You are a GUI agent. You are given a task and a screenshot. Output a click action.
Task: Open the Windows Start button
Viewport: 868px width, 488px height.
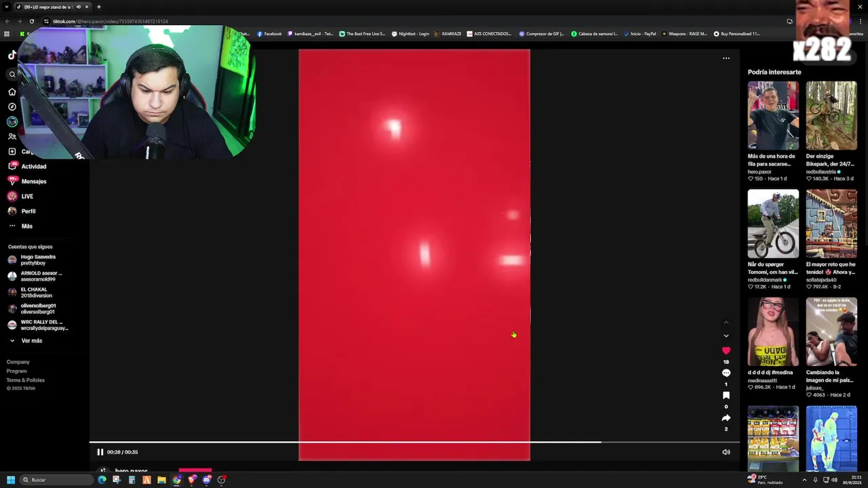click(10, 480)
